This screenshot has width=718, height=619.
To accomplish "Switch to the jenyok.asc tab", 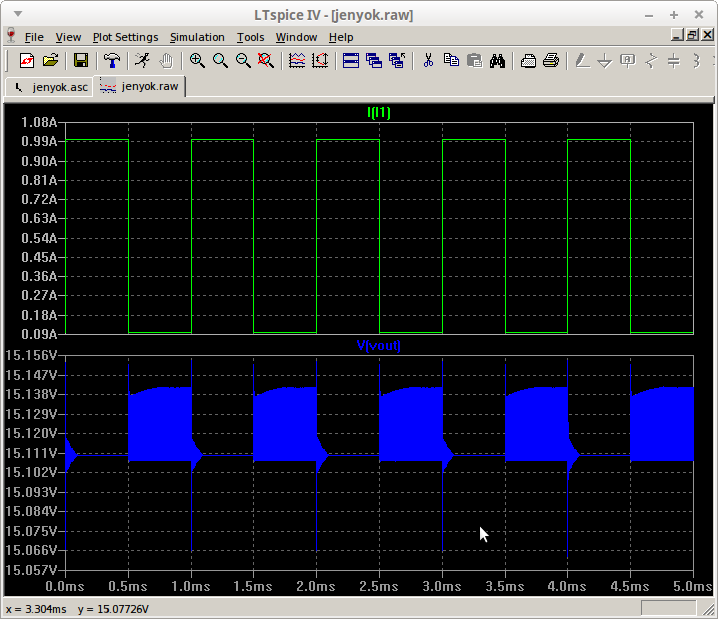I will point(50,87).
